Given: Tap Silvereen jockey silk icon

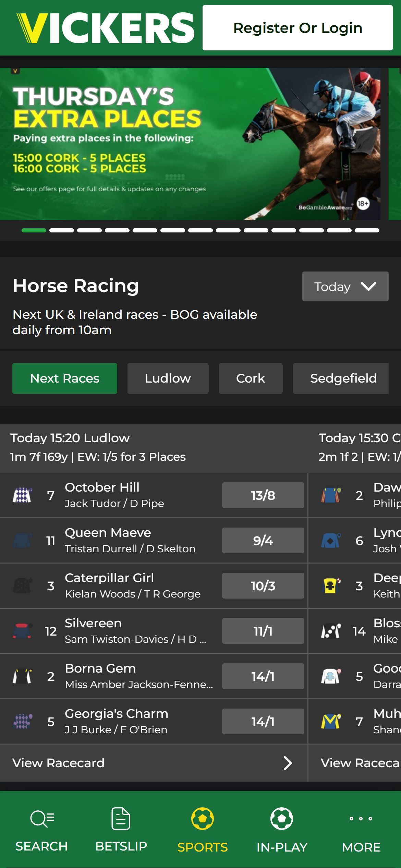Looking at the screenshot, I should point(22,631).
